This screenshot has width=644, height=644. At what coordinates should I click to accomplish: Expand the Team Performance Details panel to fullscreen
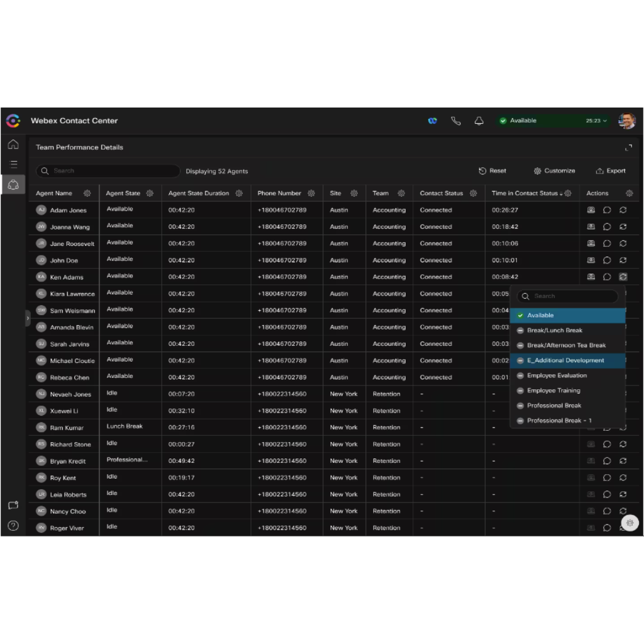click(x=628, y=148)
